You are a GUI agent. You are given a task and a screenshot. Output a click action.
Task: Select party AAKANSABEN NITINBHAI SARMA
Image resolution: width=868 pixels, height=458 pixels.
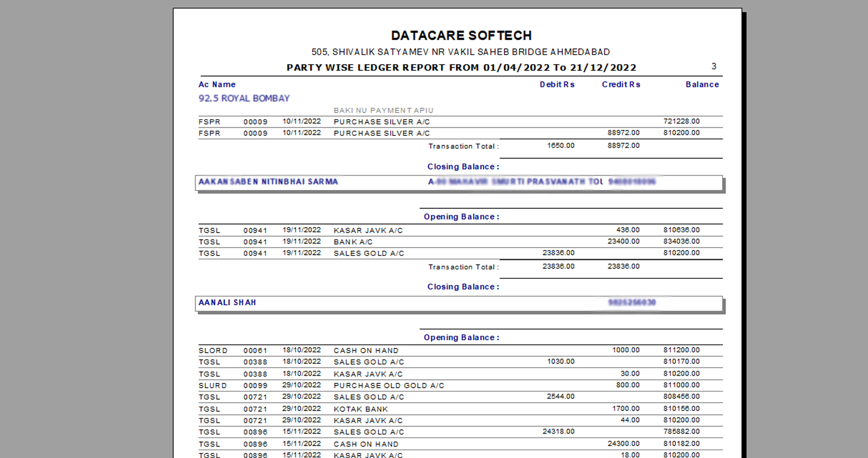pyautogui.click(x=268, y=182)
